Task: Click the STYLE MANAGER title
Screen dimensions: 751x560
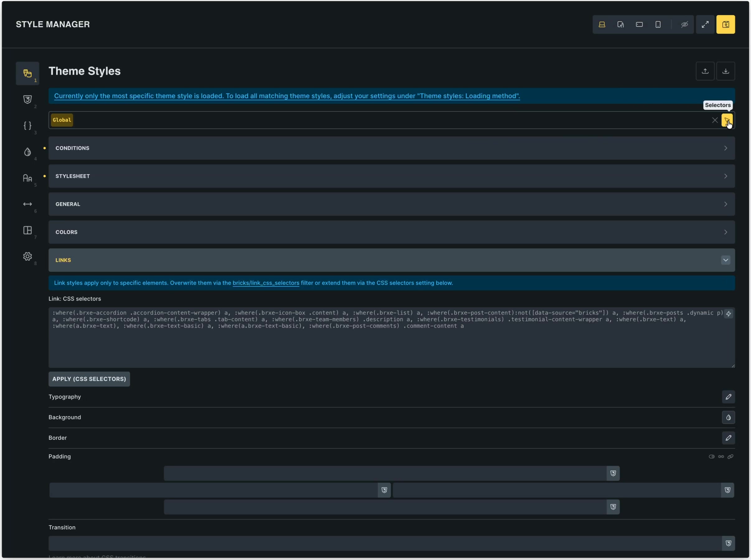Action: [x=53, y=24]
